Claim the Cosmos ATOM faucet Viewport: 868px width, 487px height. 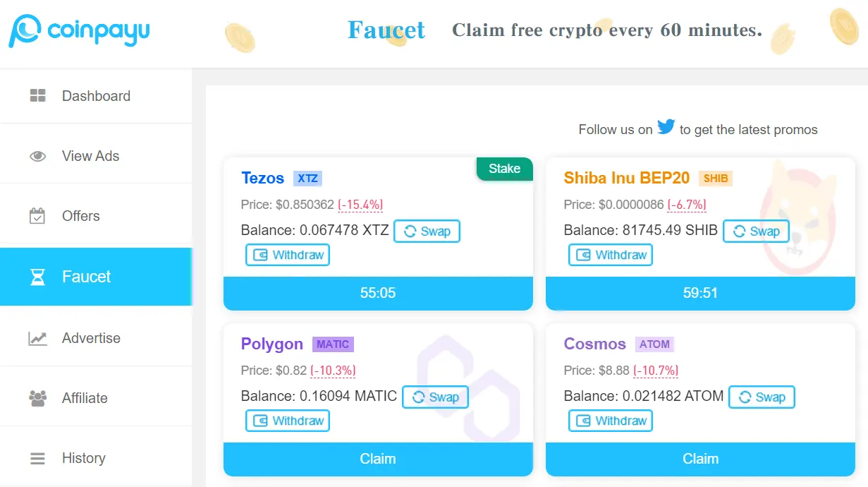coord(700,459)
